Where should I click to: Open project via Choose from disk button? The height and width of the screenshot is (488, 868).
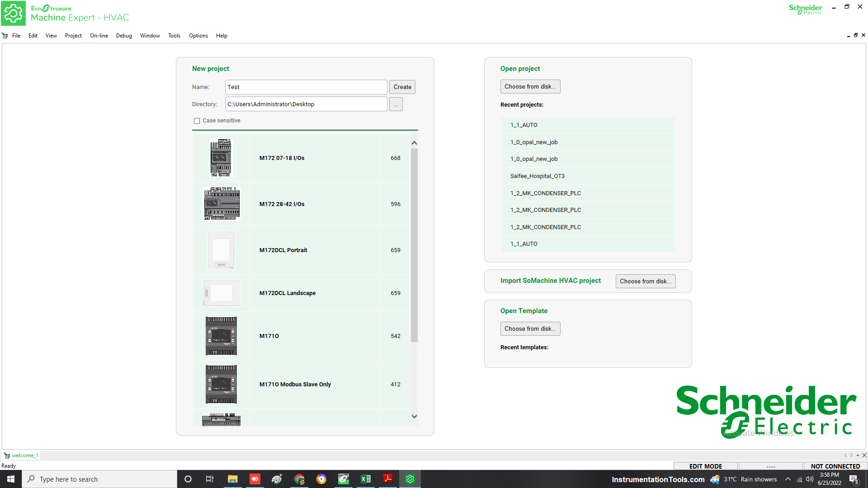[530, 86]
